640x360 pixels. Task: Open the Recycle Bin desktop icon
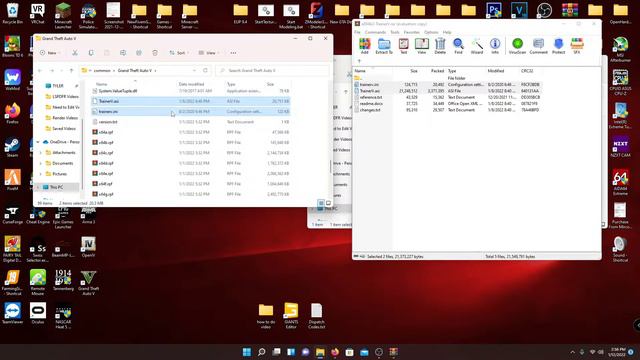coord(12,13)
